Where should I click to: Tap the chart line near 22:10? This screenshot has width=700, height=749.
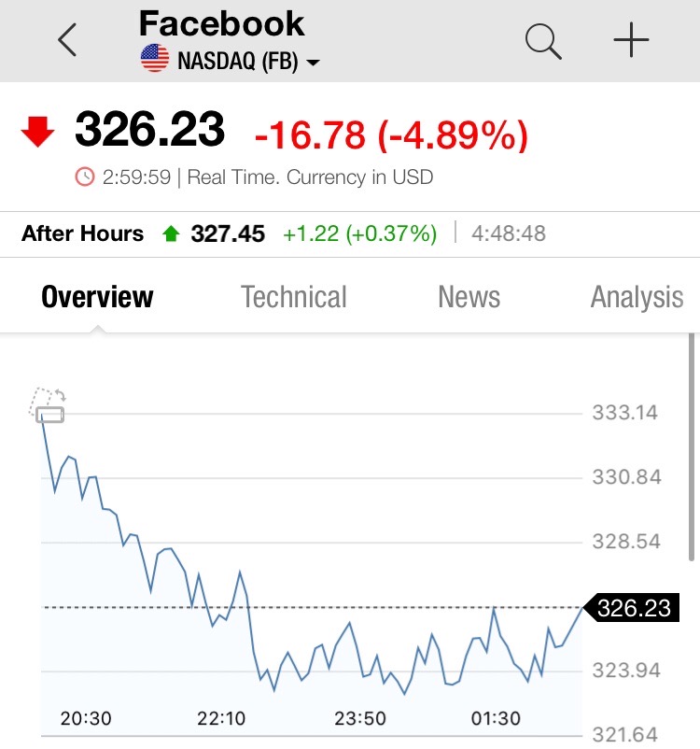tap(220, 618)
